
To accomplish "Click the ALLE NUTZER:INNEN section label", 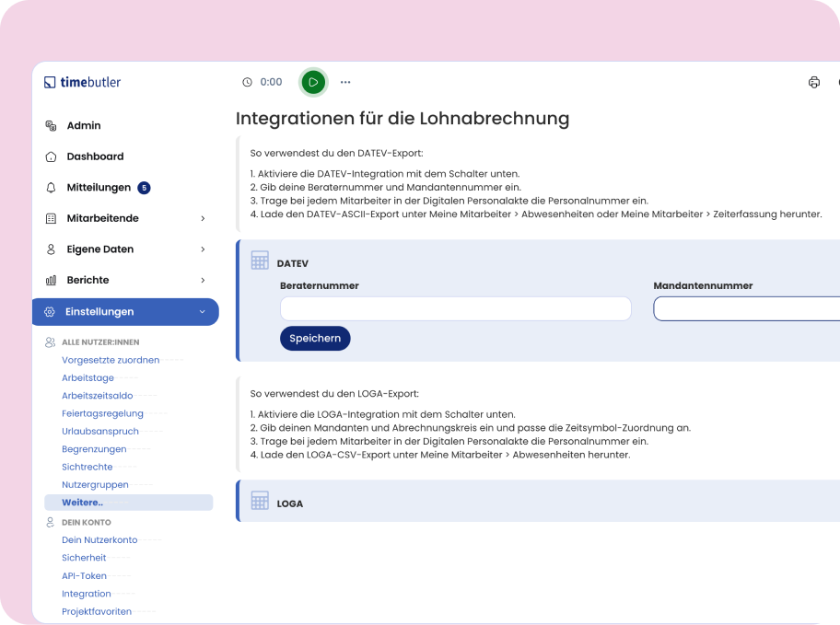I will (100, 342).
